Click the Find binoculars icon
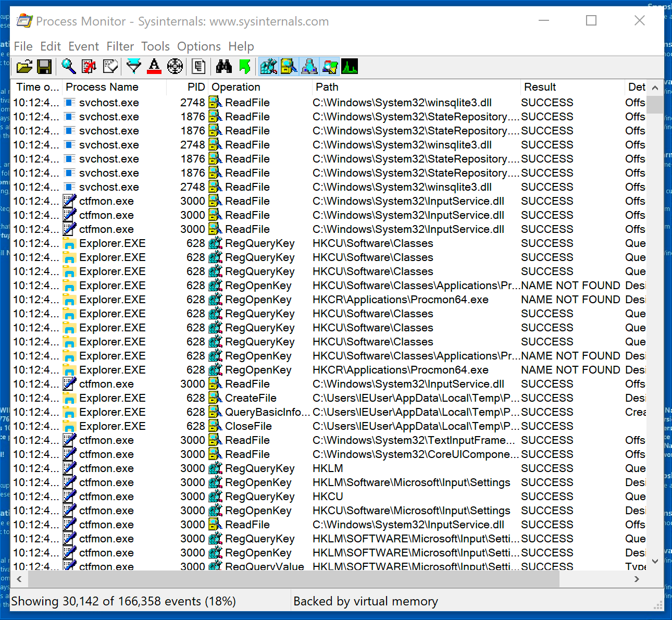The width and height of the screenshot is (672, 620). [x=224, y=67]
